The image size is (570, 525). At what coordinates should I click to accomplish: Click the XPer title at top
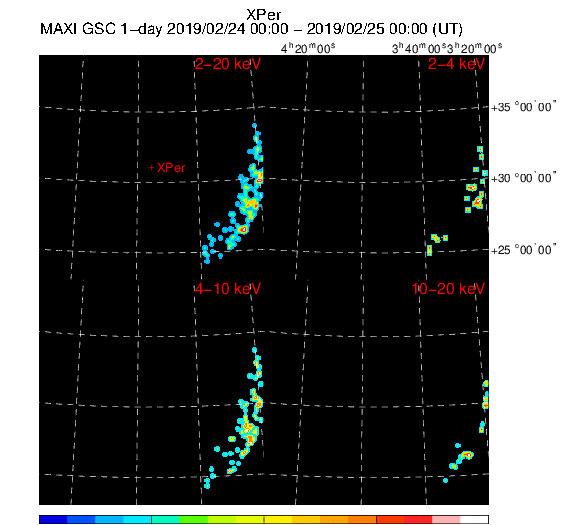(264, 15)
